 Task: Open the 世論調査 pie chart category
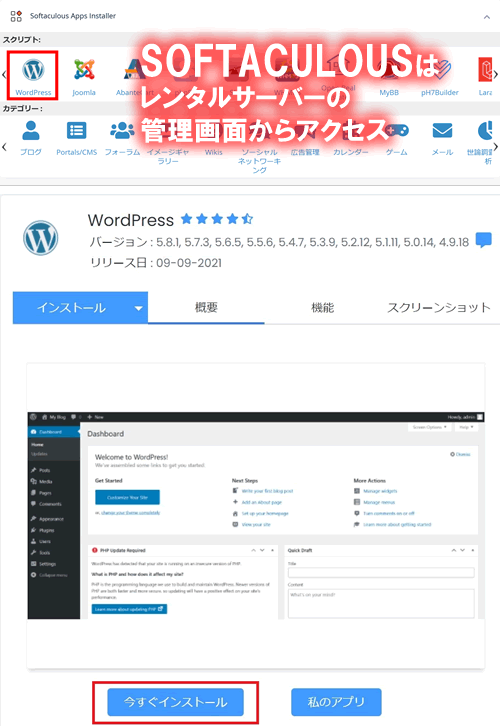485,131
